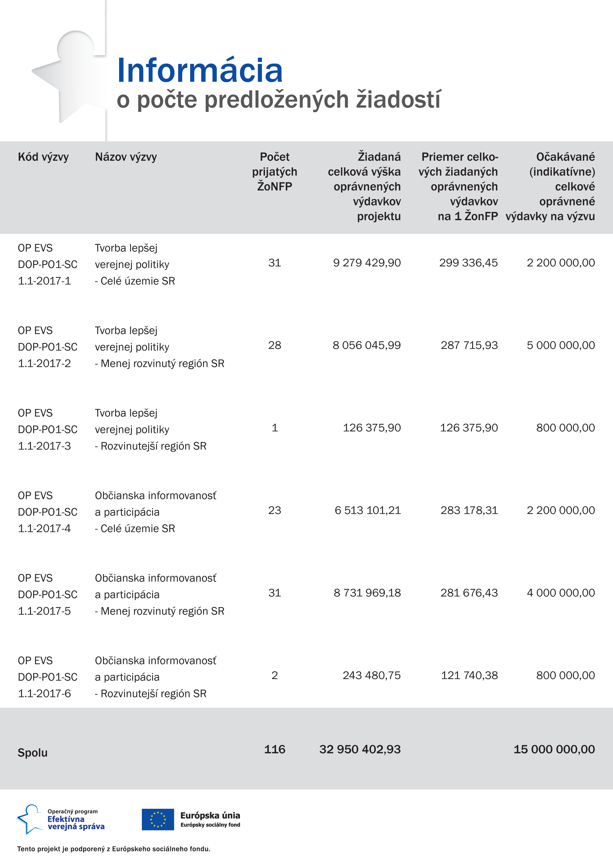The image size is (613, 868).
Task: Click the average value 121 740,38
Action: coord(469,675)
